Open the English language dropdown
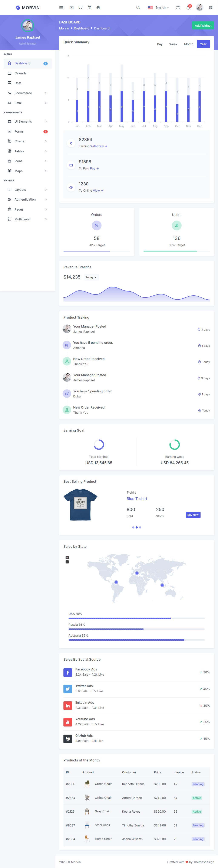The width and height of the screenshot is (218, 868). (x=158, y=7)
